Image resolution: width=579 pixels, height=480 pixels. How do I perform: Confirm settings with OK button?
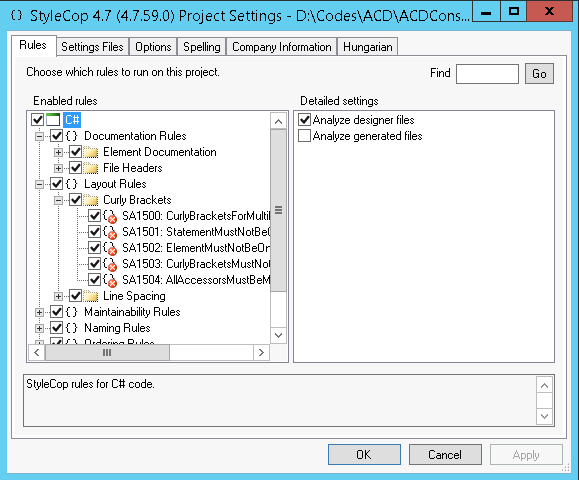[364, 455]
